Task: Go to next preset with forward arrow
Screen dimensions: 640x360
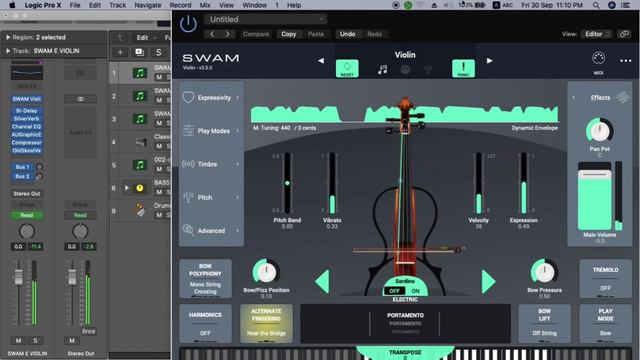Action: (227, 34)
